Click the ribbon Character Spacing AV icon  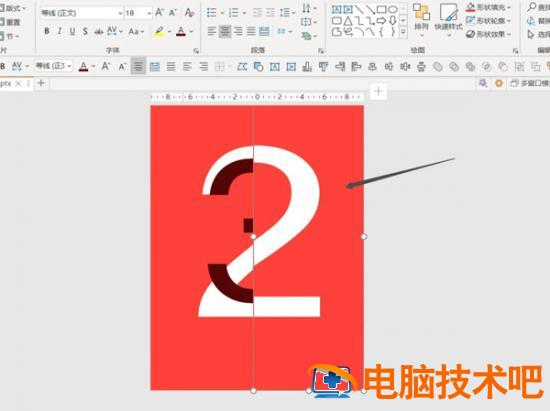tap(112, 31)
